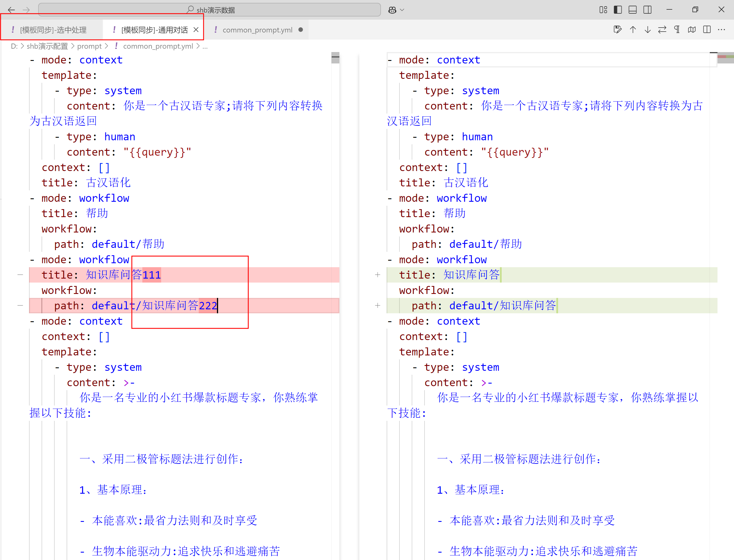The width and height of the screenshot is (734, 560).
Task: Open Copilot dropdown chevron in title bar
Action: tap(402, 10)
